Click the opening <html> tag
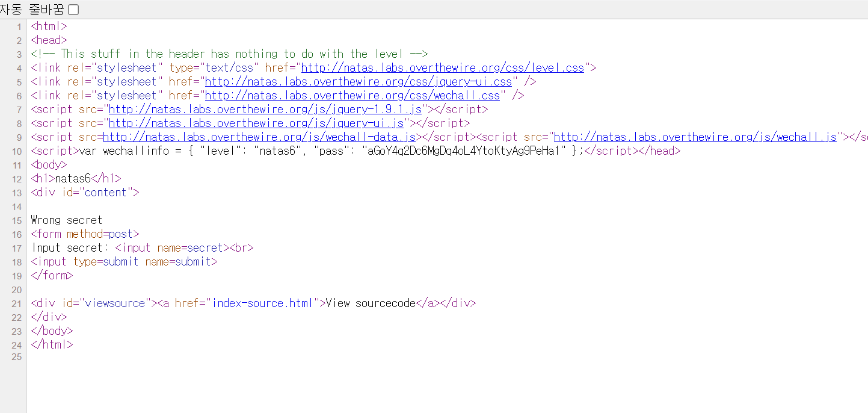 (49, 26)
